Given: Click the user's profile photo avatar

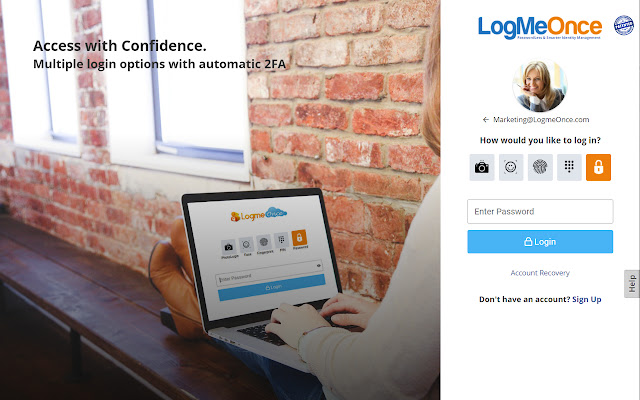Looking at the screenshot, I should pos(540,86).
